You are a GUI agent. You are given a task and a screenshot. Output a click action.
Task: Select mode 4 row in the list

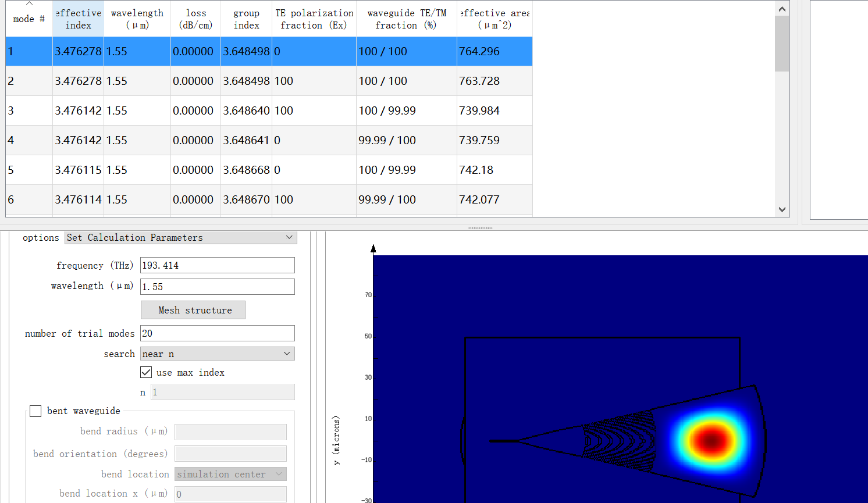268,141
